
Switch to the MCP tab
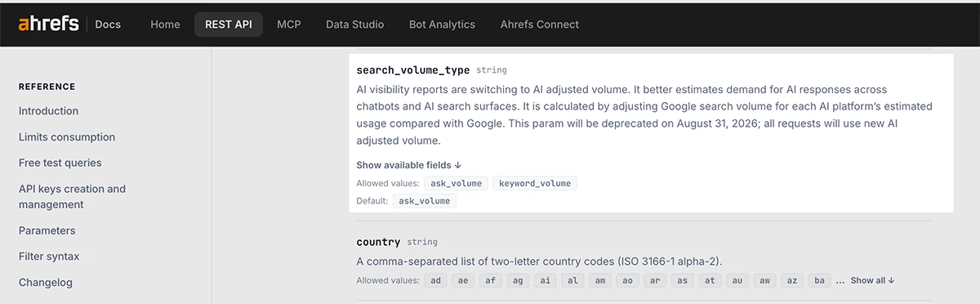pyautogui.click(x=289, y=25)
